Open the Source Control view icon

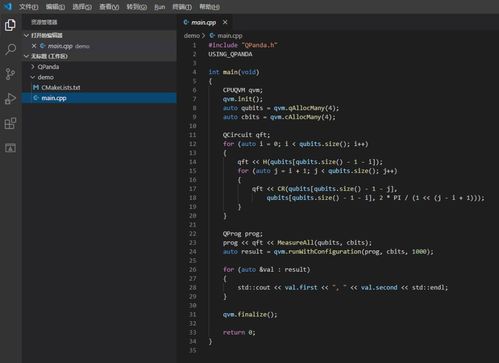coord(10,74)
